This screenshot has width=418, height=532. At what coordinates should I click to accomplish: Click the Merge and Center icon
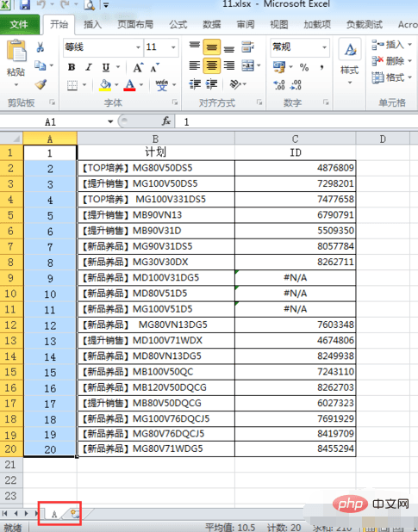(248, 65)
